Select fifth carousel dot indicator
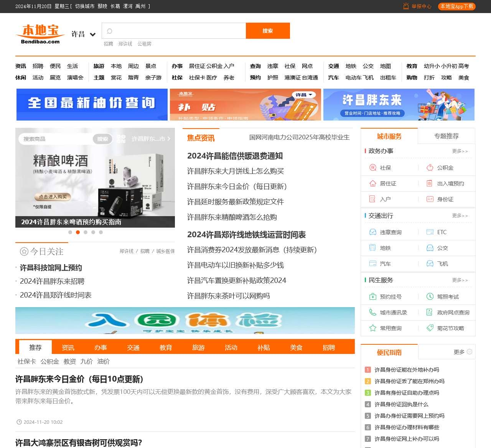491x448 pixels. pos(101,232)
